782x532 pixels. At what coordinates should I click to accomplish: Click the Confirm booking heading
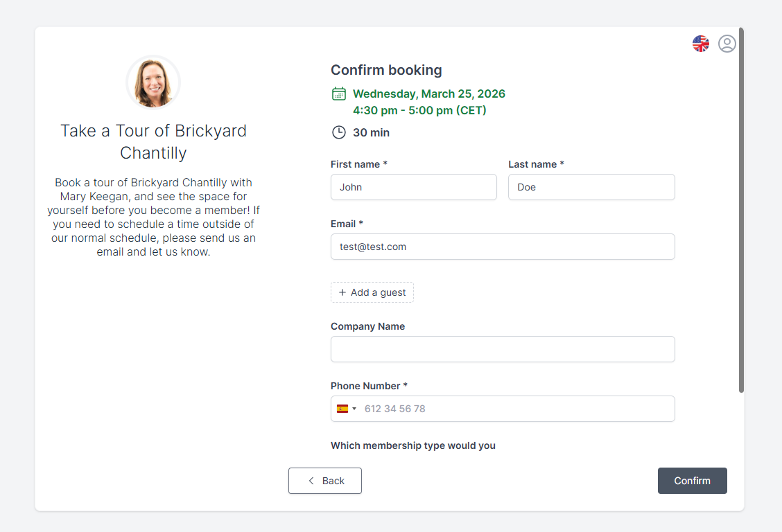coord(386,70)
